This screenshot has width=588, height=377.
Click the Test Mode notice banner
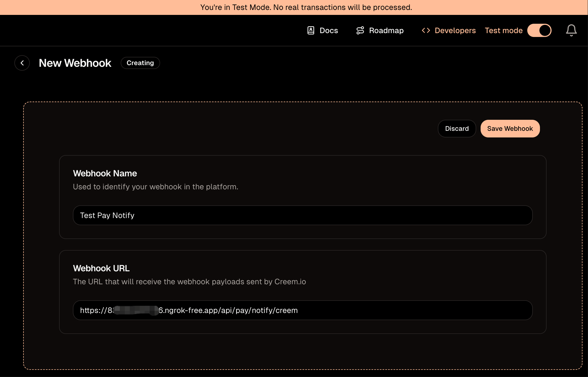306,7
